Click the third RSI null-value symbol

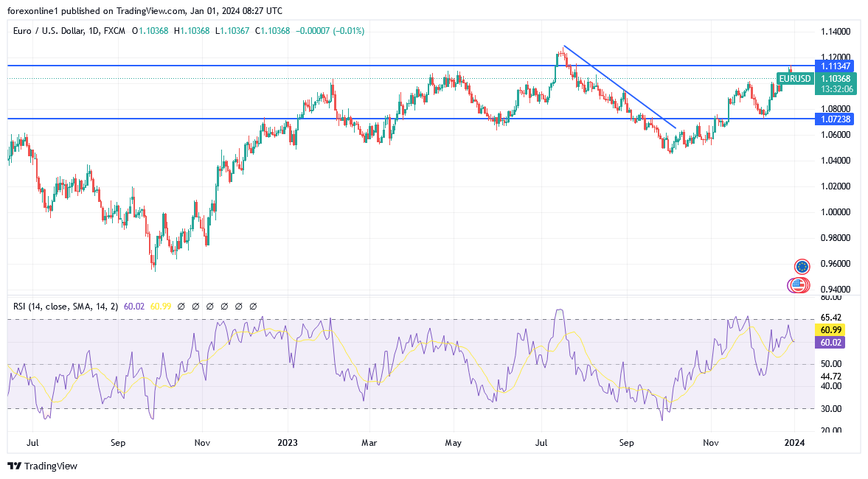click(x=209, y=307)
